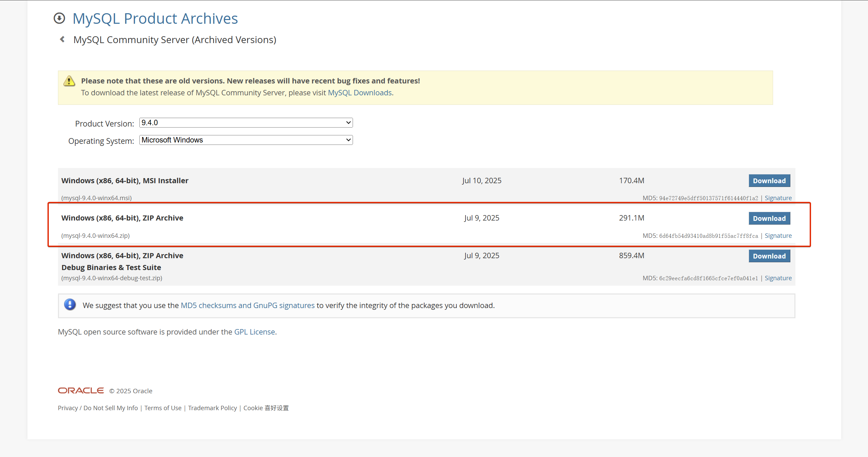Download the MSI Installer package
The height and width of the screenshot is (457, 868).
click(769, 181)
